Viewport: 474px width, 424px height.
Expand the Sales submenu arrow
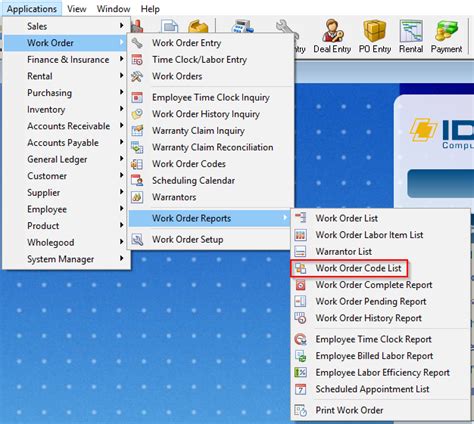(x=122, y=25)
